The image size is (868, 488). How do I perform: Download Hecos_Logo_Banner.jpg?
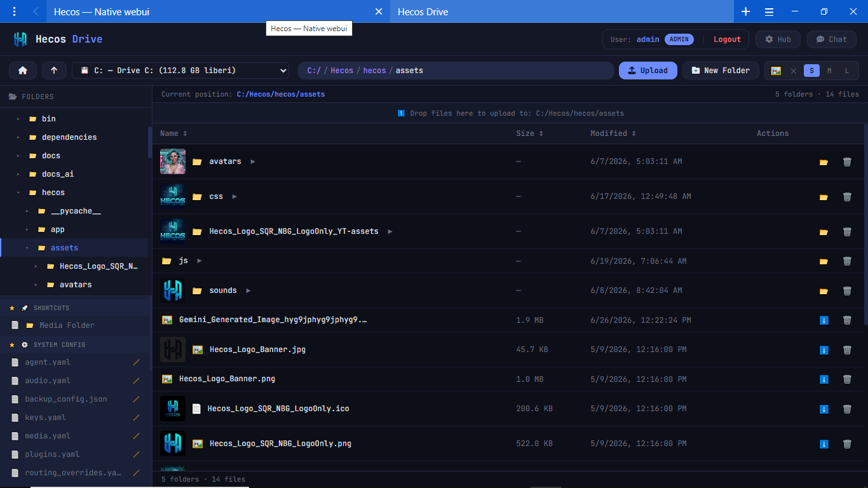pyautogui.click(x=824, y=350)
